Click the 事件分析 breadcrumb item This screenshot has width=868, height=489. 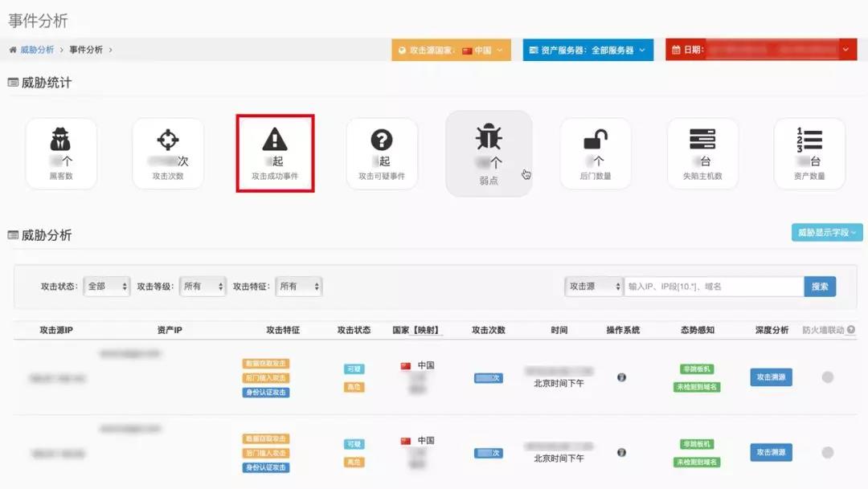coord(86,50)
